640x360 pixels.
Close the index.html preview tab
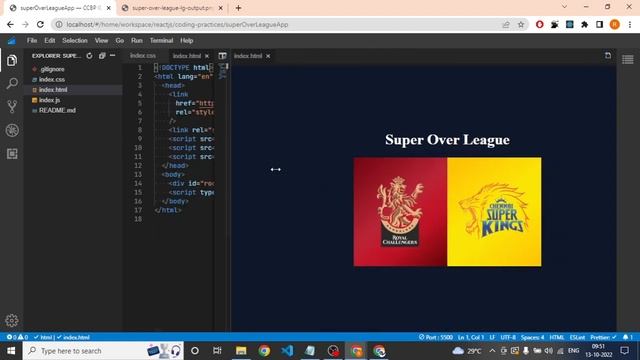(x=268, y=56)
